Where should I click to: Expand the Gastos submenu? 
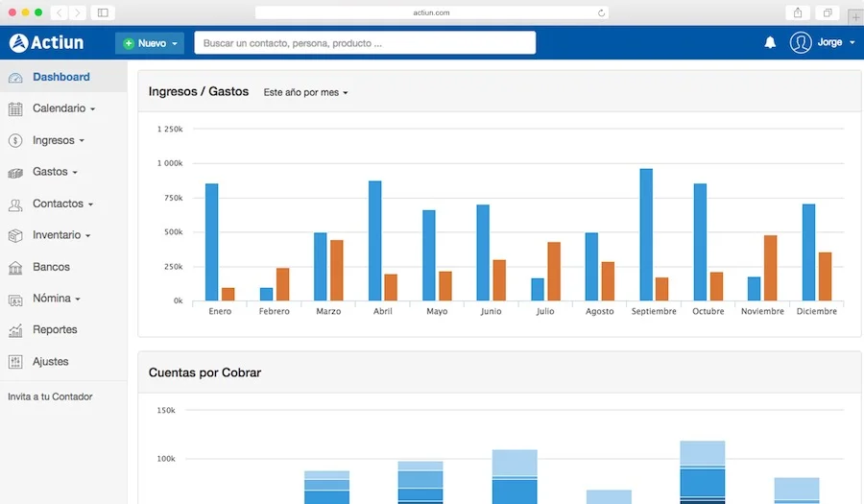pos(74,173)
